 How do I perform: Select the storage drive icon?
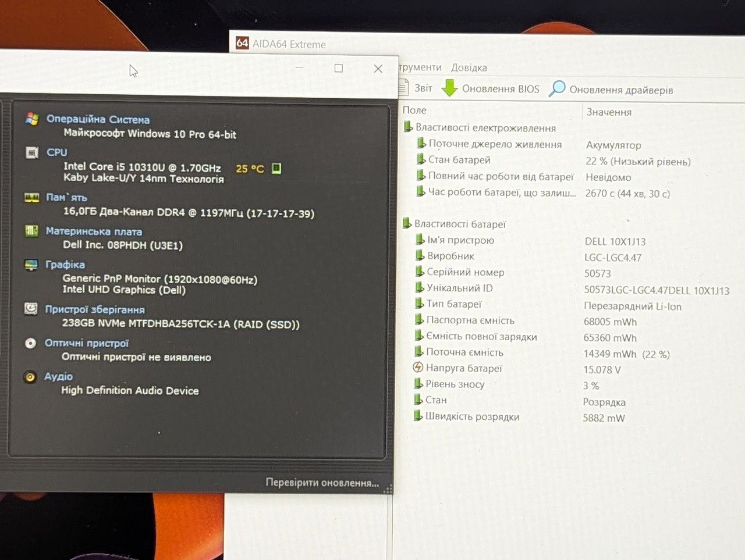[x=31, y=309]
